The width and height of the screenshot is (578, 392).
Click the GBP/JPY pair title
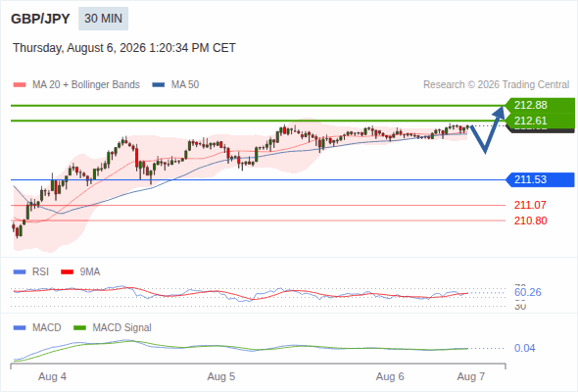pyautogui.click(x=40, y=19)
